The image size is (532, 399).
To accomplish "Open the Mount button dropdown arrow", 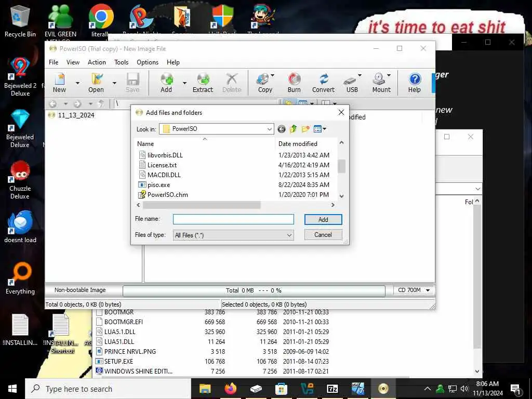I will [389, 75].
